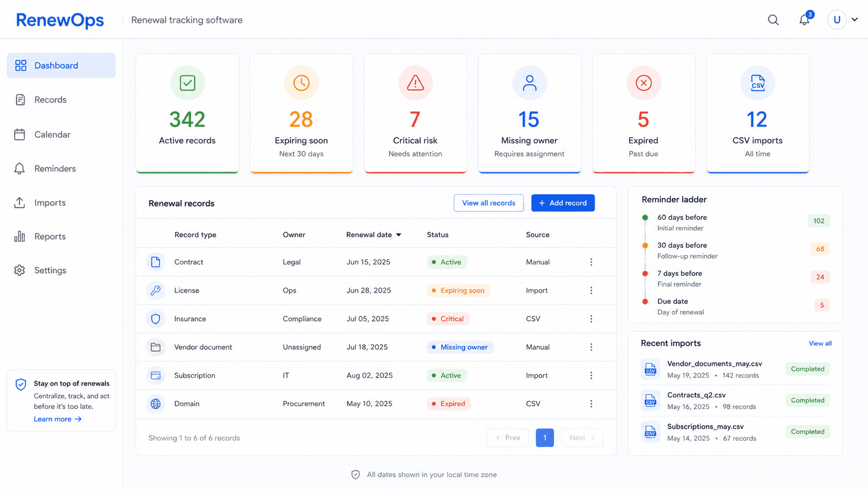
Task: Click the Missing owner person icon
Action: (530, 83)
